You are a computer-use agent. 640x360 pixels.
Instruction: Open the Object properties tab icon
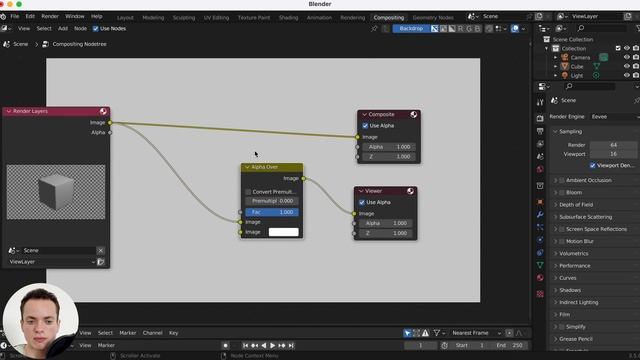point(540,202)
